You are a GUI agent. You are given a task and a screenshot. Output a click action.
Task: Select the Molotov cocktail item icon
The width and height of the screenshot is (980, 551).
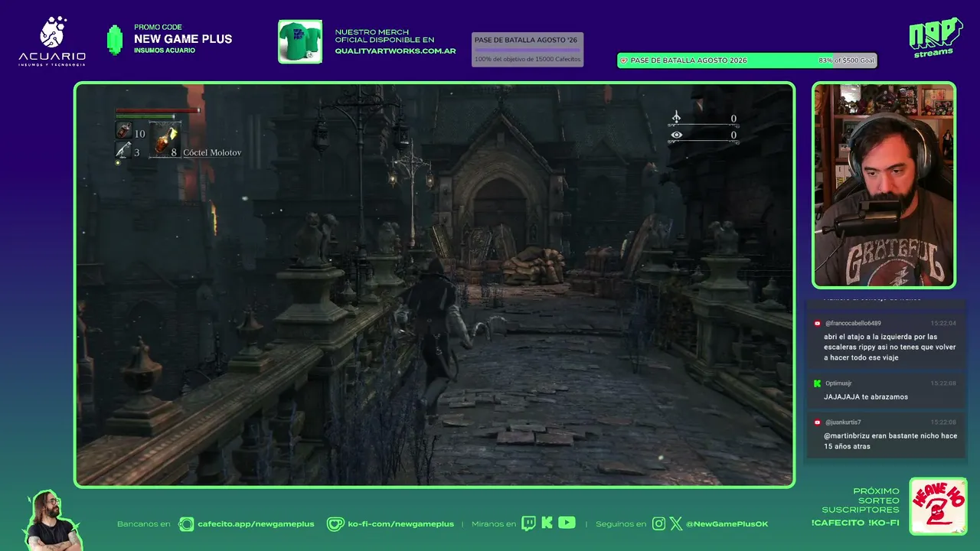click(x=165, y=139)
